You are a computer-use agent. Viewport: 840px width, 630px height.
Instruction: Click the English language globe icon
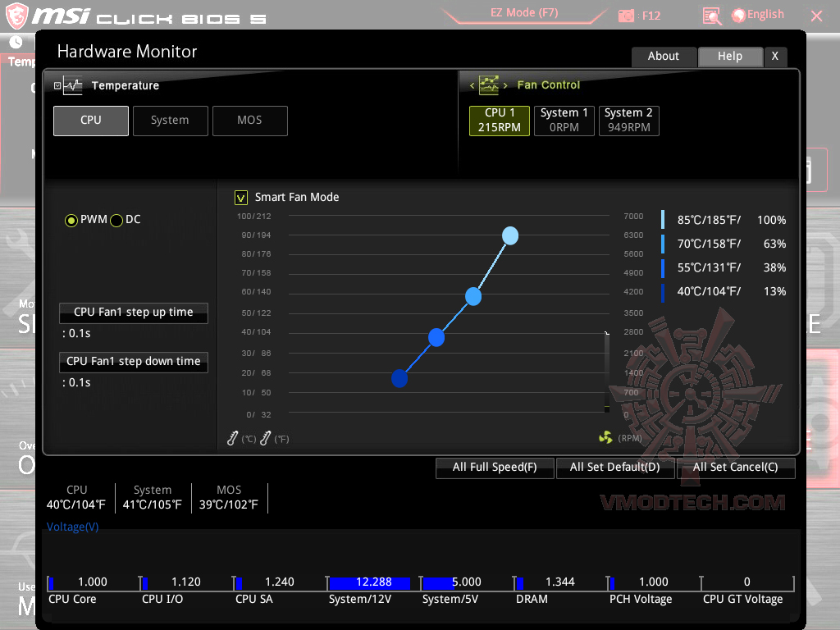[738, 16]
